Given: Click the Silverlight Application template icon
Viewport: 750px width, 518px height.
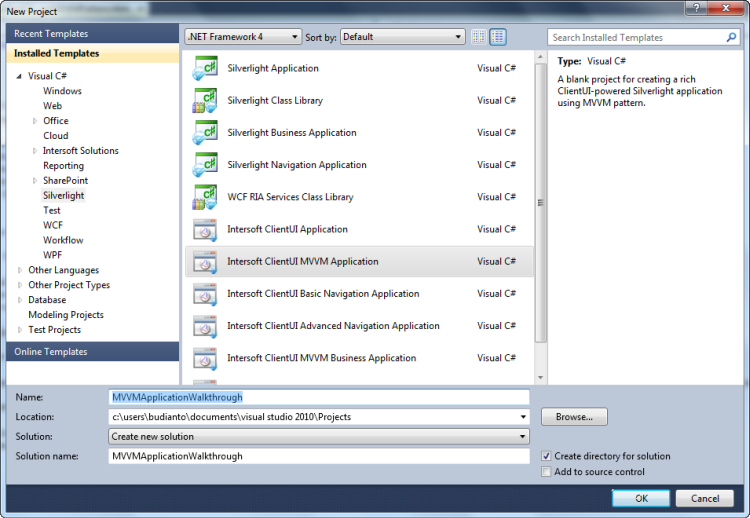Looking at the screenshot, I should 205,69.
